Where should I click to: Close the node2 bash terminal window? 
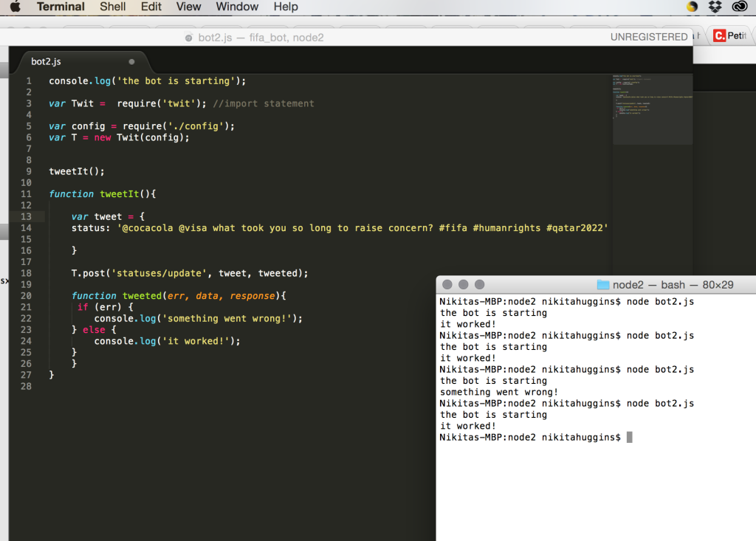447,284
